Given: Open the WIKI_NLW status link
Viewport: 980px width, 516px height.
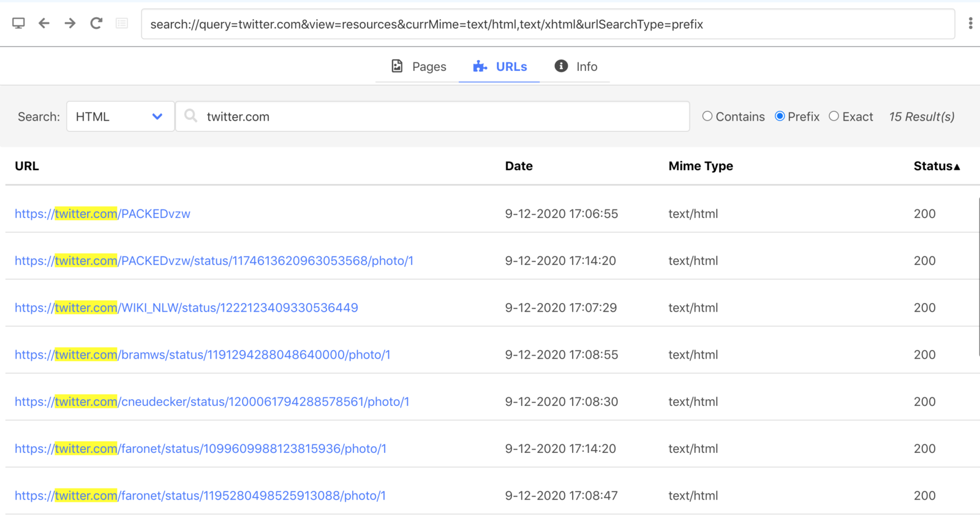Looking at the screenshot, I should point(186,308).
